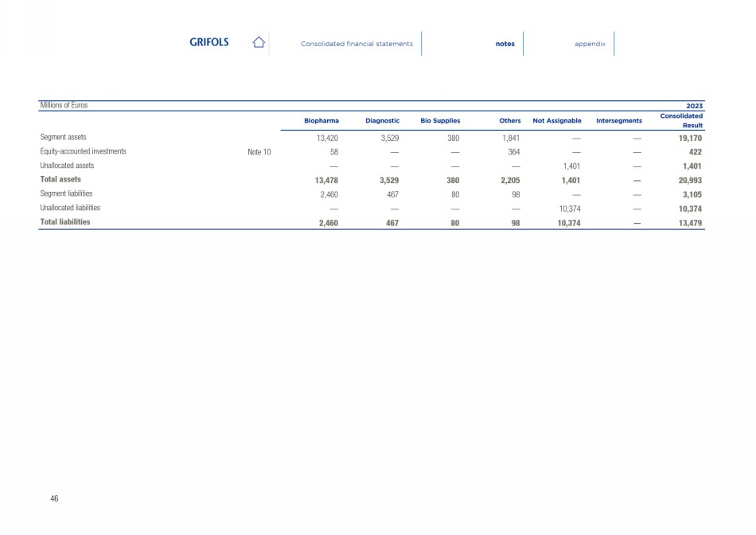Select the 2023 year heading
The image size is (756, 535).
pos(694,106)
